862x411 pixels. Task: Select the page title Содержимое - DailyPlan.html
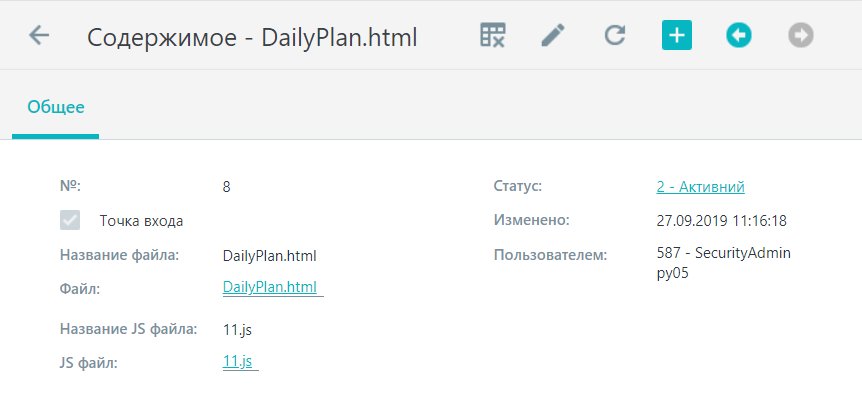point(252,37)
